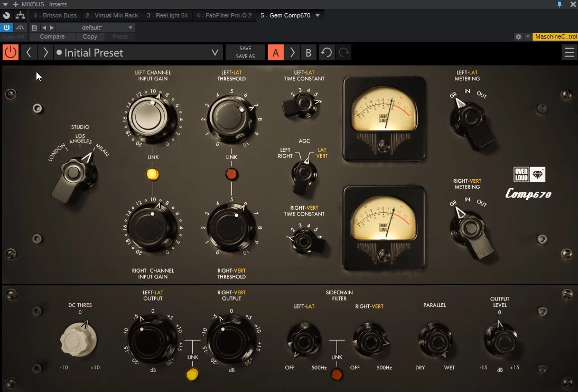
Task: Click the Left-Lat Sidechain Filter knob
Action: tap(304, 340)
